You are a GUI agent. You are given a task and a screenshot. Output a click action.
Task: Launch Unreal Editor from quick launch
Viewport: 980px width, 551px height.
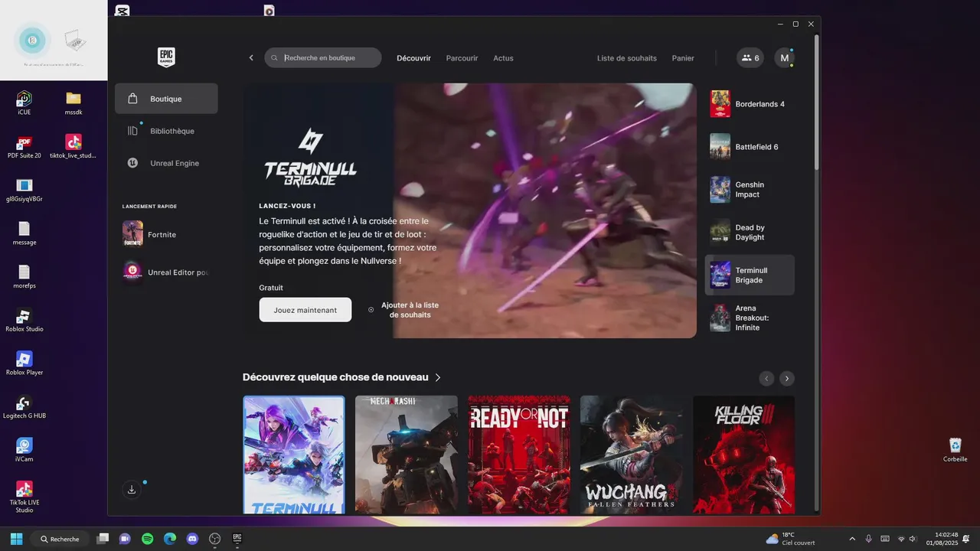[166, 272]
